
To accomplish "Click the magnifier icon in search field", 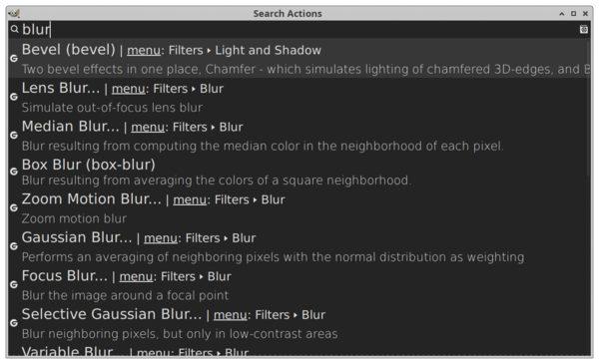I will pos(15,29).
